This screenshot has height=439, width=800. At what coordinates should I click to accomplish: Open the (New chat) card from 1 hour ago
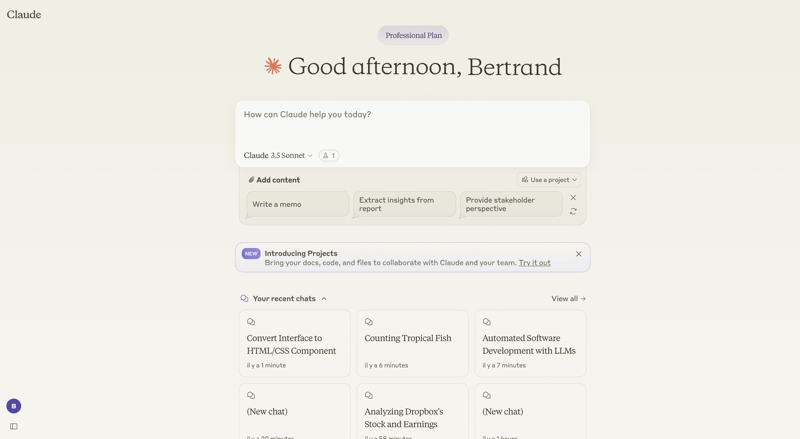pos(531,411)
